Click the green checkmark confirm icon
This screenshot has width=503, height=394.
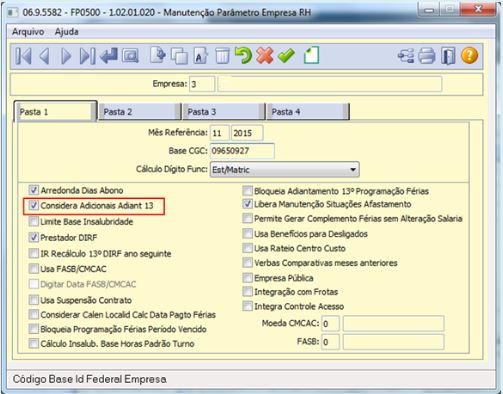tap(286, 56)
